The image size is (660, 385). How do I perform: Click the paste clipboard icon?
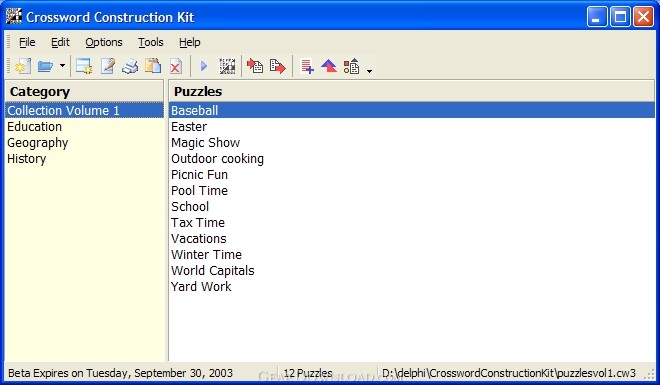[153, 66]
